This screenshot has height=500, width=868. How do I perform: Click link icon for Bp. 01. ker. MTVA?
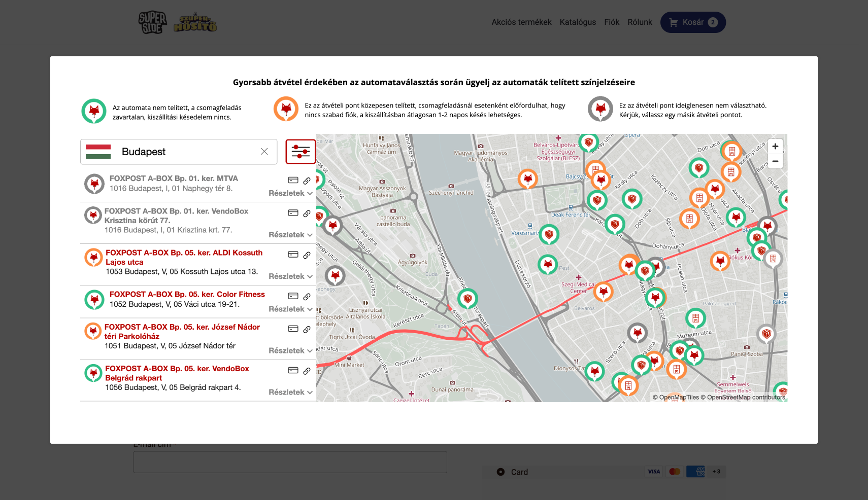307,181
